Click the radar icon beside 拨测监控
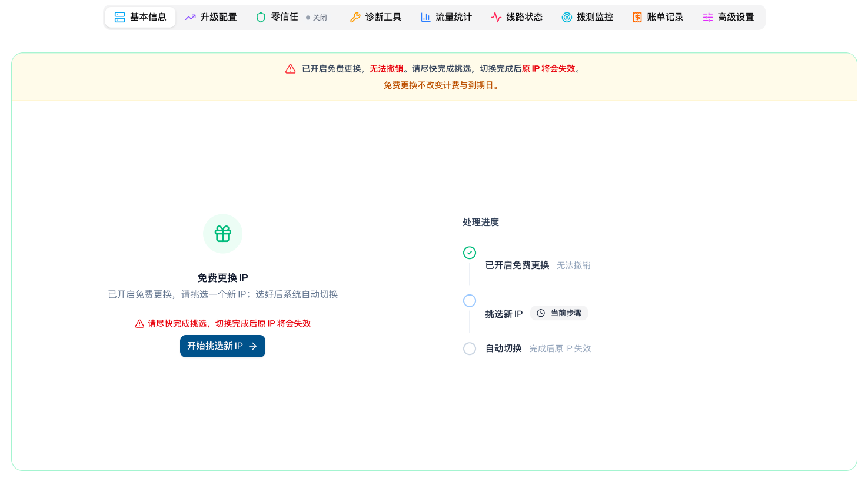Screen dimensions: 868x478 [567, 17]
